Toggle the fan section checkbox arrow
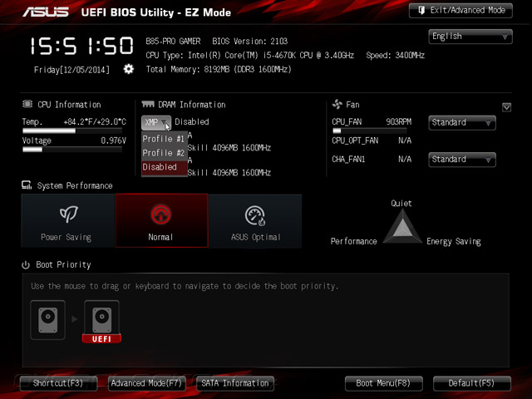This screenshot has width=532, height=399. pyautogui.click(x=506, y=107)
